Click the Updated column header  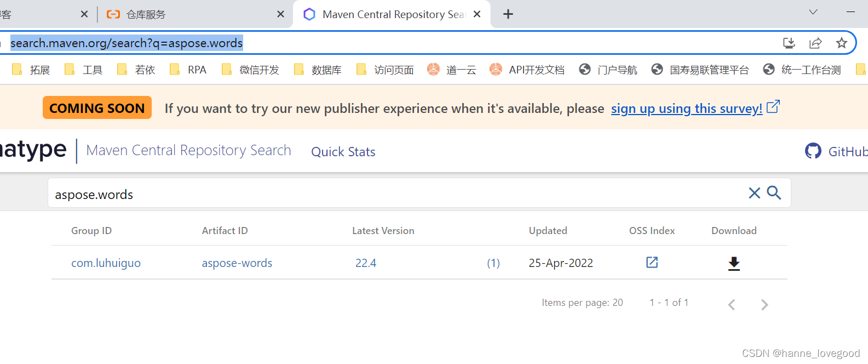[x=548, y=231]
